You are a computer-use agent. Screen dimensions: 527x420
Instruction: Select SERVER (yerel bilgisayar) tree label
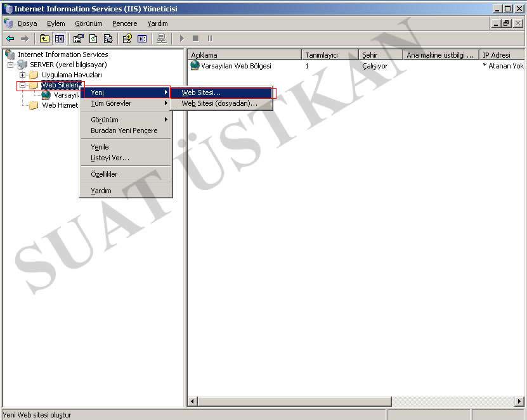point(68,65)
